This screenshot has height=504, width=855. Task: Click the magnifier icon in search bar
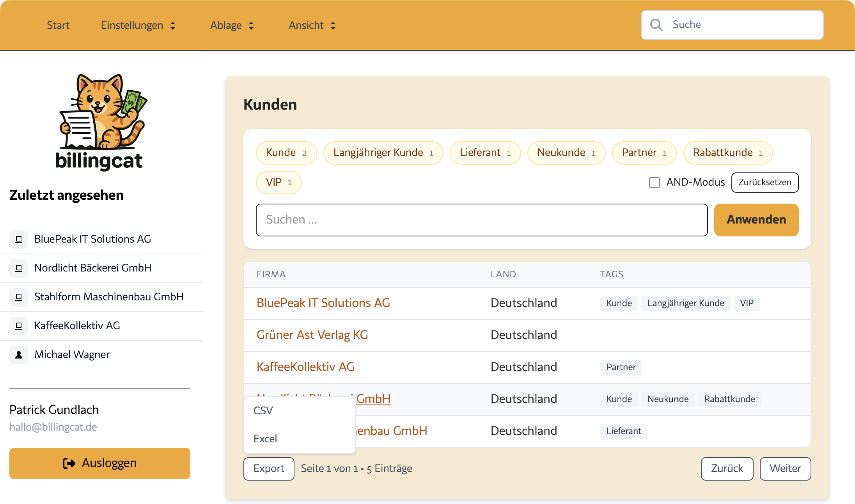point(656,25)
